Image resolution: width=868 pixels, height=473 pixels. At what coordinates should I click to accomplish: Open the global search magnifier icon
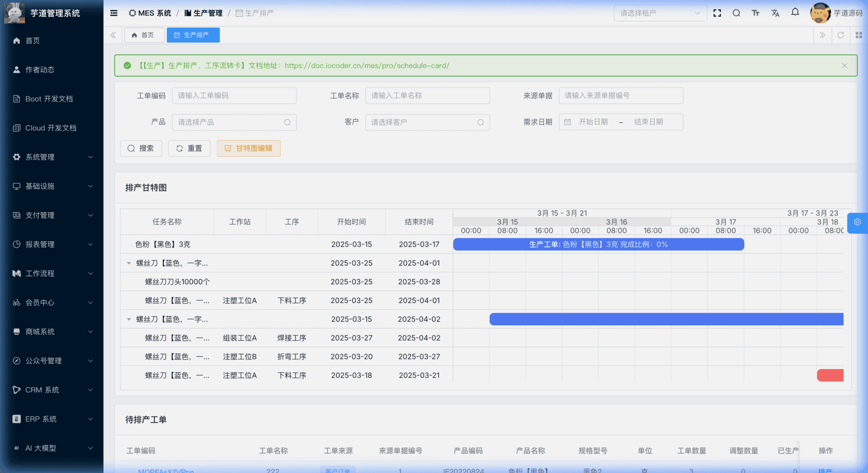click(736, 13)
